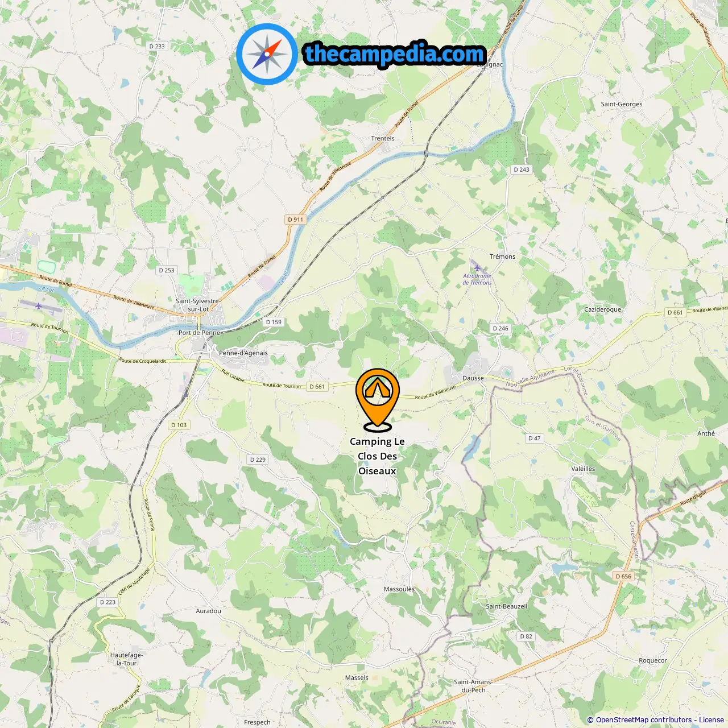The width and height of the screenshot is (728, 728).
Task: Click the compass logo icon
Action: [267, 54]
